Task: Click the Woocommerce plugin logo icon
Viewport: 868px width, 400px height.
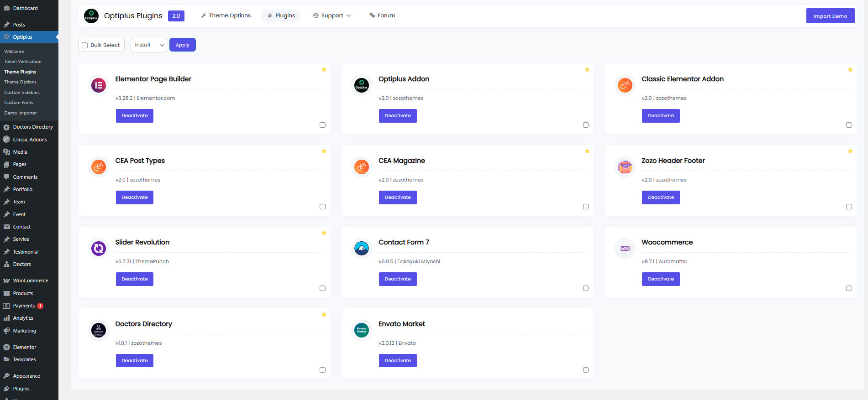Action: click(x=625, y=249)
